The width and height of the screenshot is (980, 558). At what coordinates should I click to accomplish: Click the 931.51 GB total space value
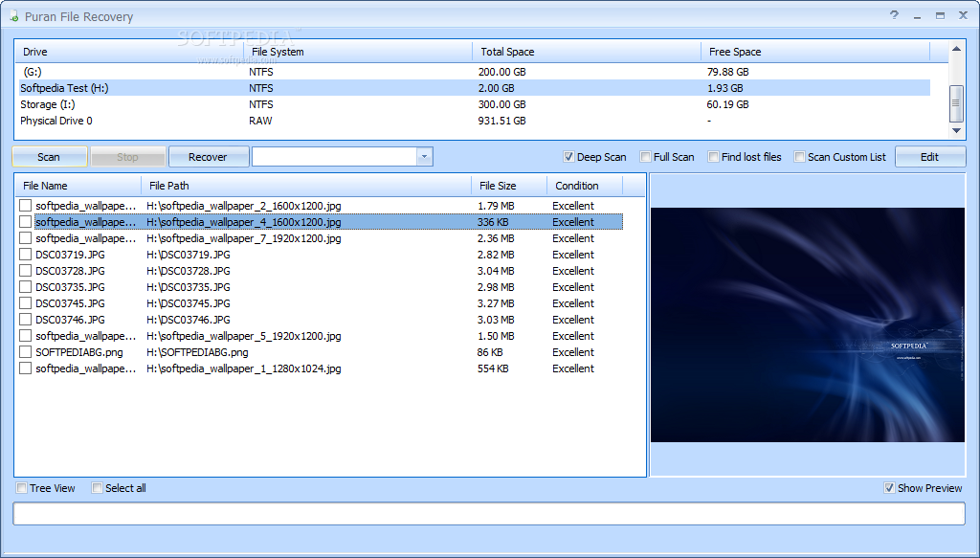point(501,121)
